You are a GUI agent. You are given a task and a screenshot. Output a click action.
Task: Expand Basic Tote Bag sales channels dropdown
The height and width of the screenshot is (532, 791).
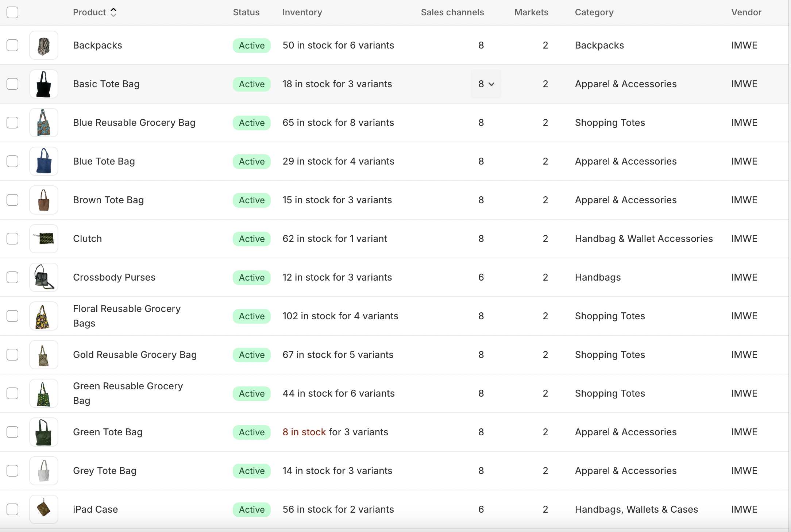click(x=486, y=84)
